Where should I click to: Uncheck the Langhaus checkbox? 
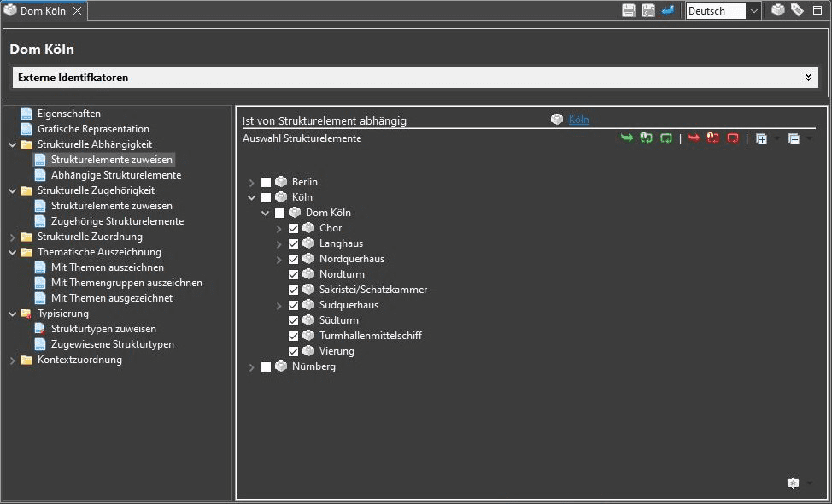click(294, 244)
